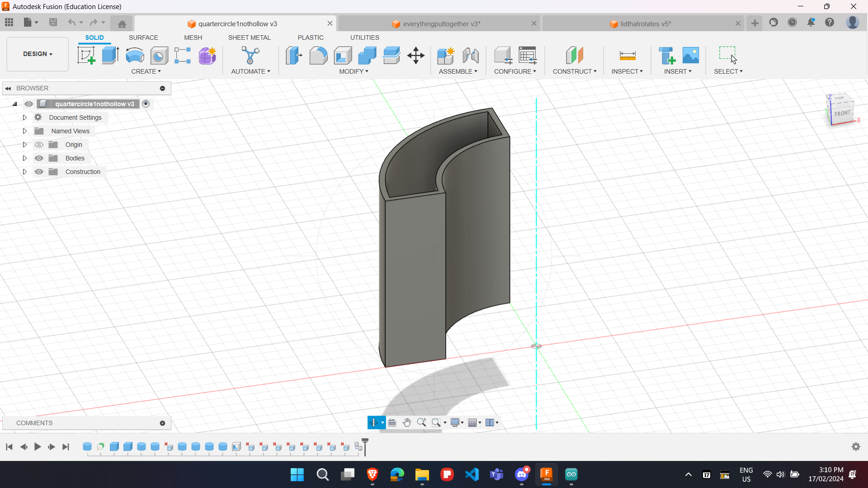Open the CONSTRUCT dropdown menu
Screen dimensions: 868x488
point(574,71)
